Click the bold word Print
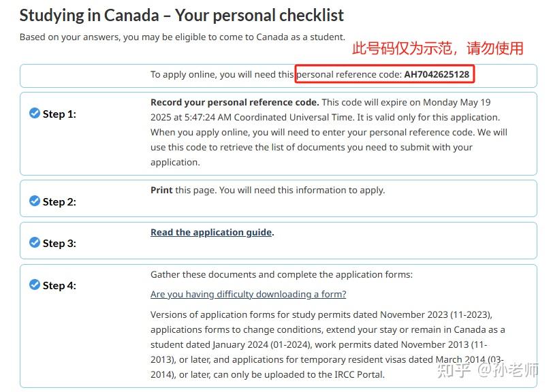Viewport: 553px width, 392px height. click(161, 190)
